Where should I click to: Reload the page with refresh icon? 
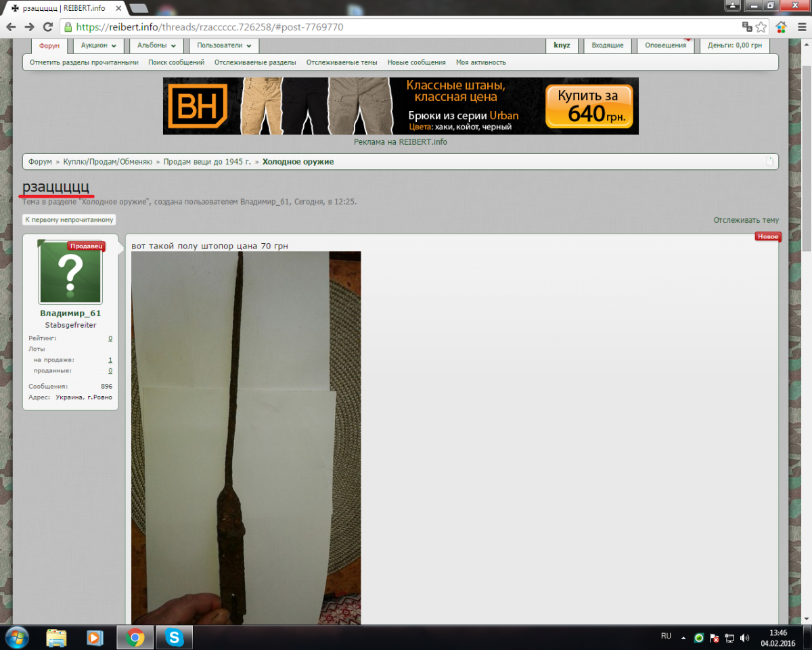[47, 27]
